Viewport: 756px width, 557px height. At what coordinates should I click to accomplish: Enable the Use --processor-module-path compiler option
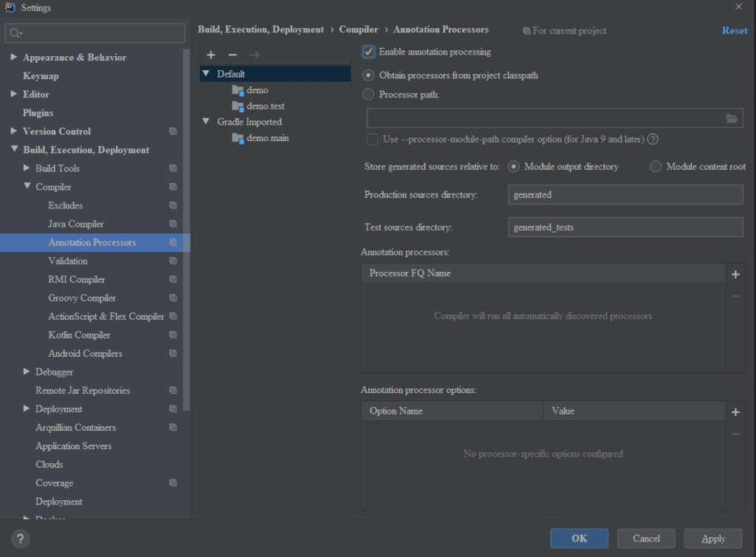(x=373, y=138)
